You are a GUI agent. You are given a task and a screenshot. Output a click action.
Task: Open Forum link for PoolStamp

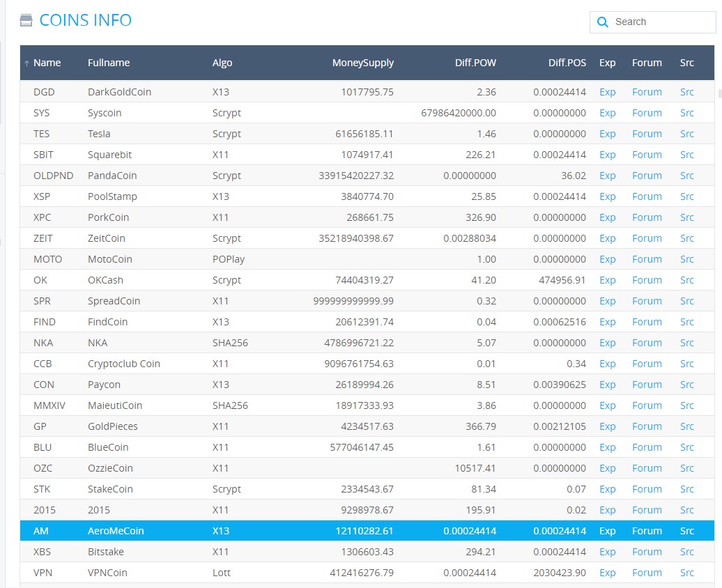click(647, 196)
